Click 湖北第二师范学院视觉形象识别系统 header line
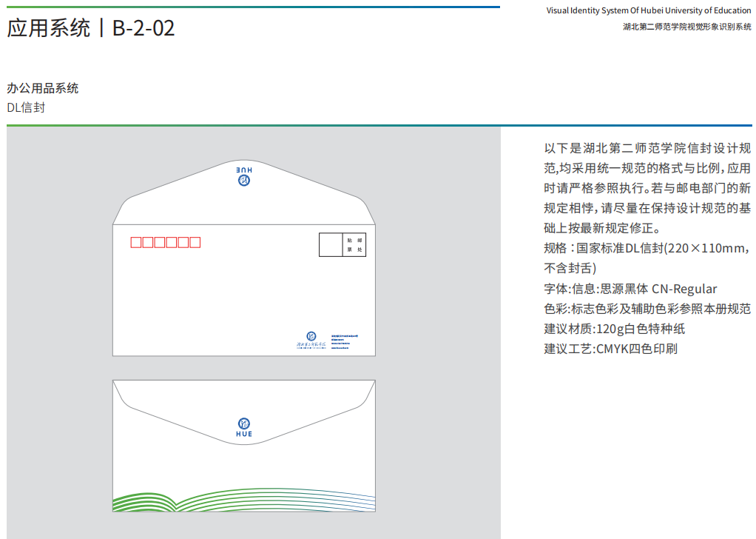The image size is (756, 539). (686, 26)
